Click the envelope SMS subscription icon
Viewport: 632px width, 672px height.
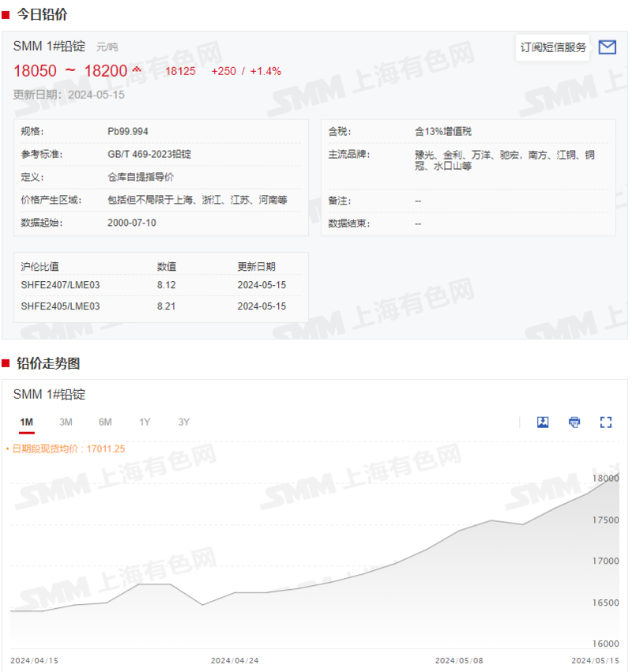pyautogui.click(x=608, y=47)
